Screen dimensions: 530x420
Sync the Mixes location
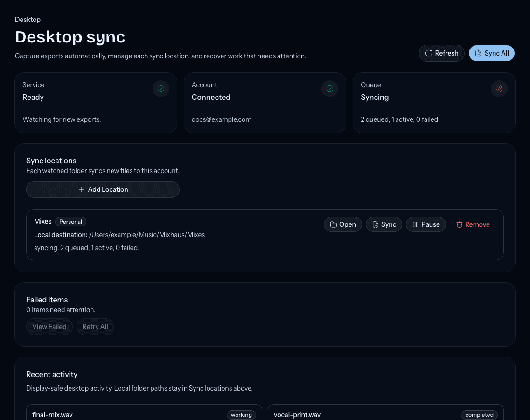(384, 224)
